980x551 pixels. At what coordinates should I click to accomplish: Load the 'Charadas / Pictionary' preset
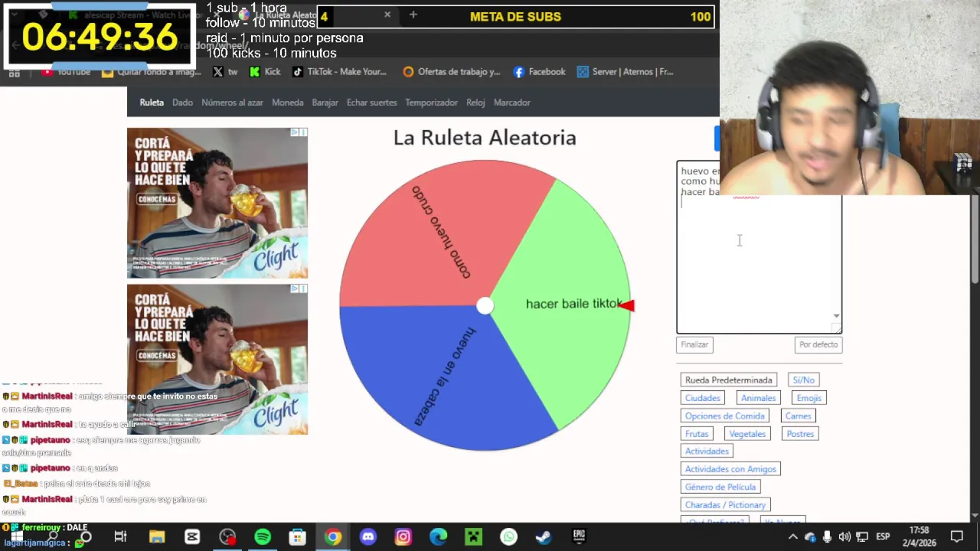[726, 505]
